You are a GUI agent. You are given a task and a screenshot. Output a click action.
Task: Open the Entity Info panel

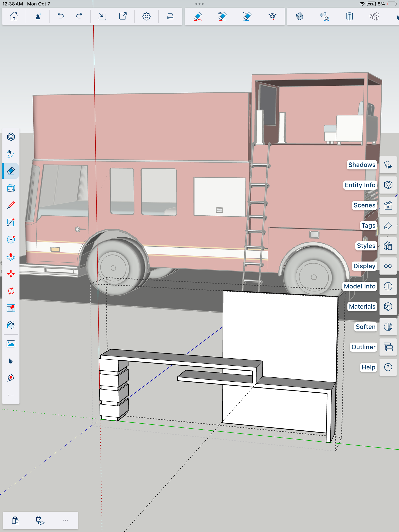tap(388, 185)
